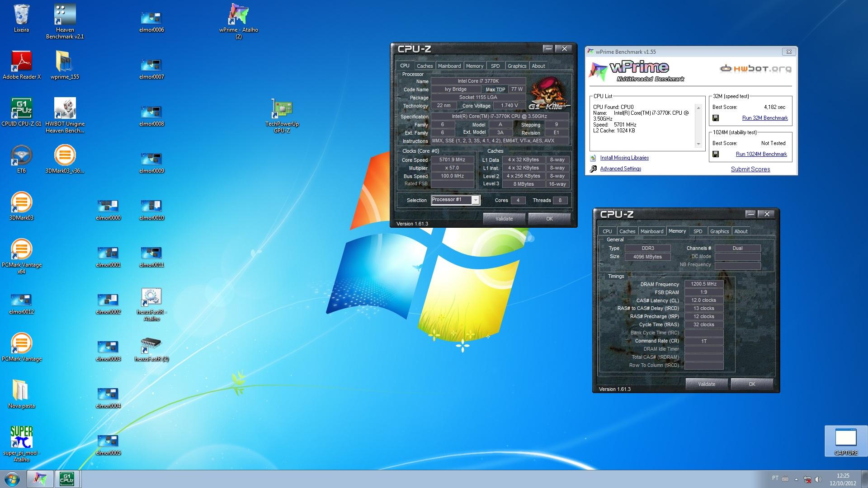Select the wPrime - Atalho (2) shortcut

[x=238, y=21]
